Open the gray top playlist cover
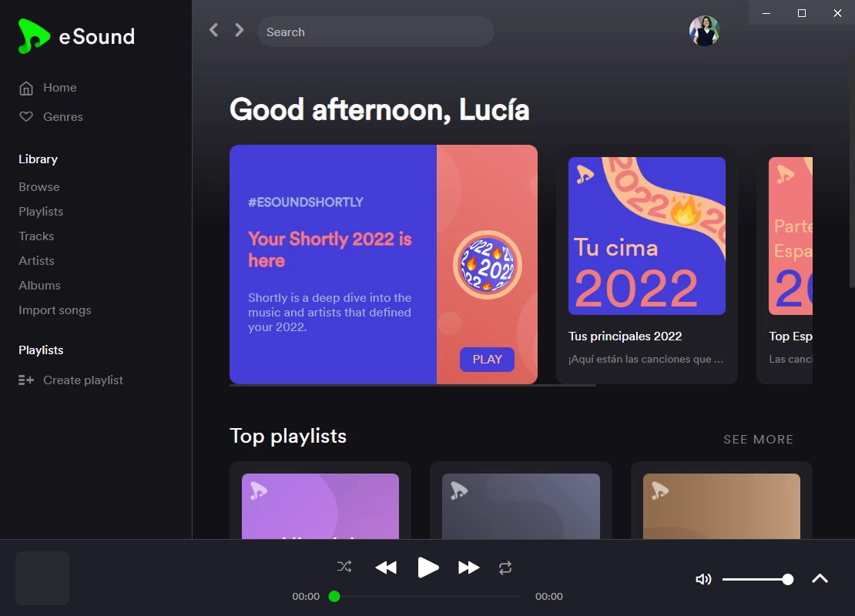The image size is (855, 616). point(521,506)
